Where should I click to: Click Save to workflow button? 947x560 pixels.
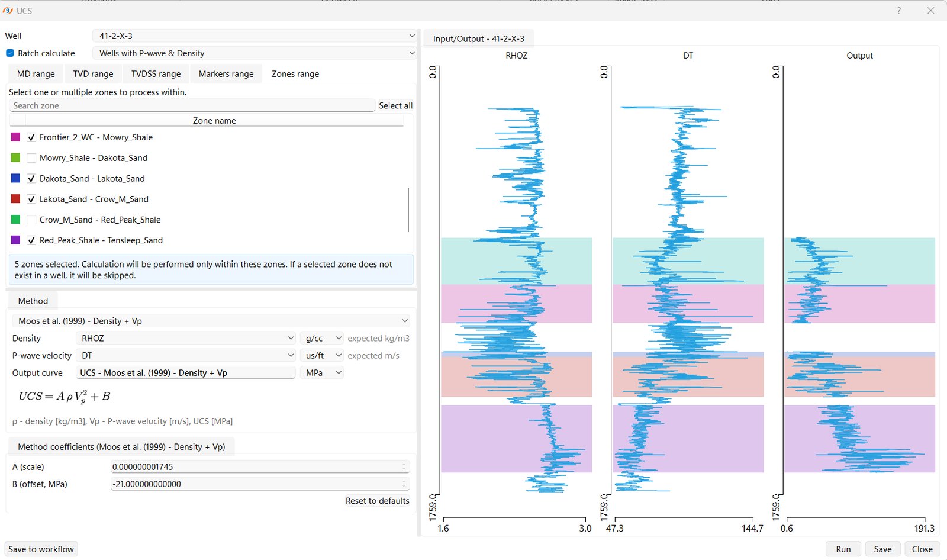[x=41, y=549]
